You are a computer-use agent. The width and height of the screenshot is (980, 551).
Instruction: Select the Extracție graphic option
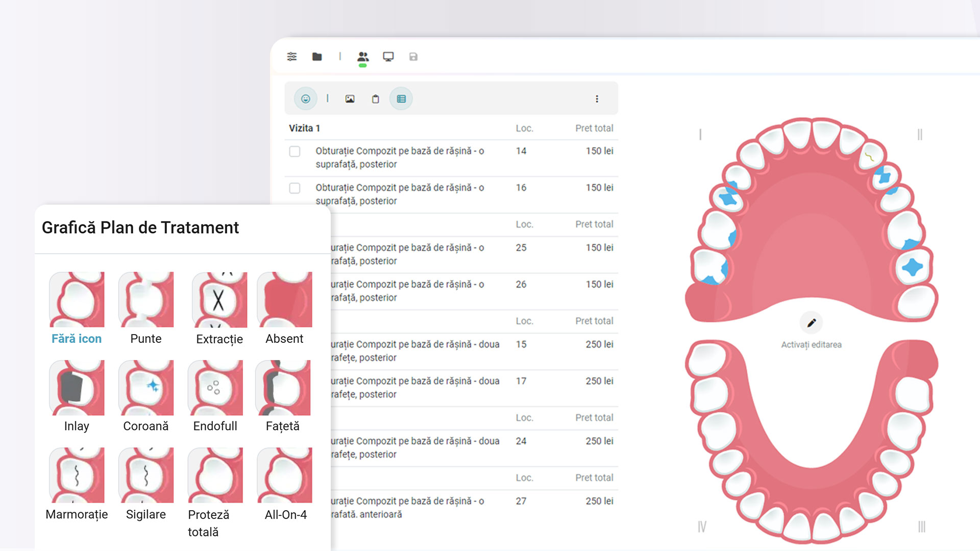(x=219, y=300)
